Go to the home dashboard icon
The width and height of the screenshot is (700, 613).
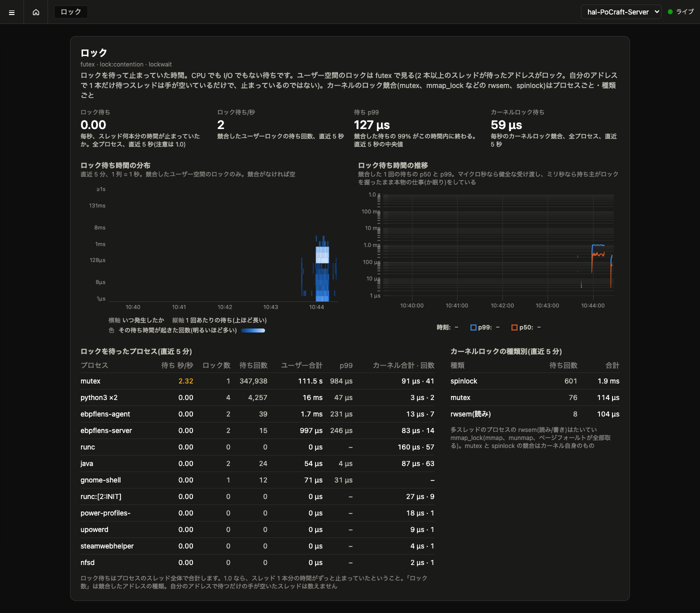[x=36, y=12]
